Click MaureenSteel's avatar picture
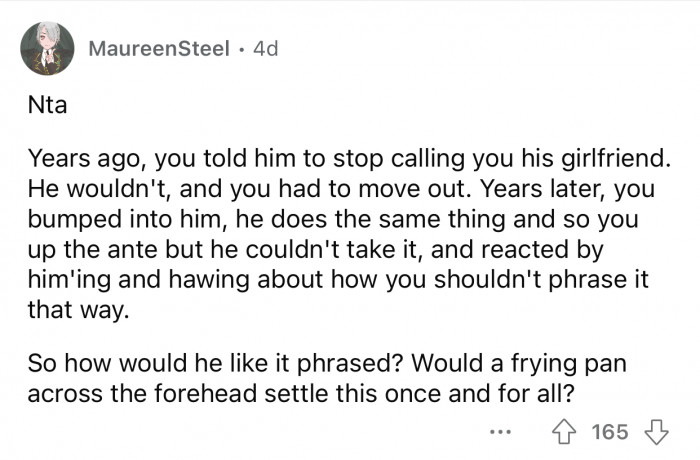700x460 pixels. tap(47, 48)
